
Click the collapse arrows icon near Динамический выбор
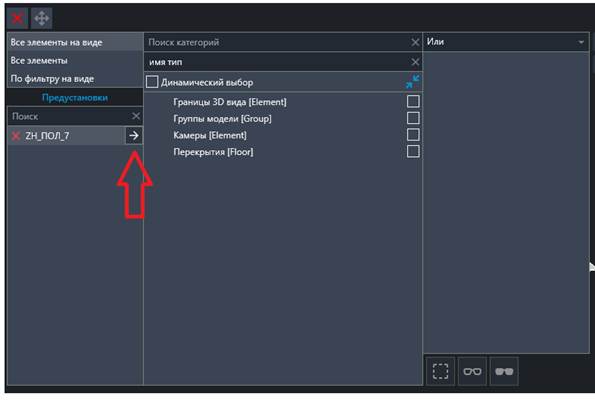pyautogui.click(x=413, y=82)
